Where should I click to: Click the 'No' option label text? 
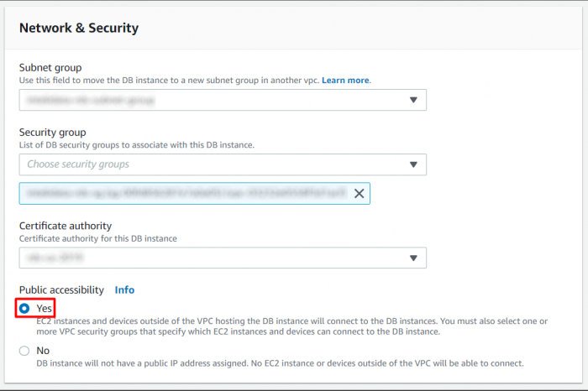coord(43,351)
